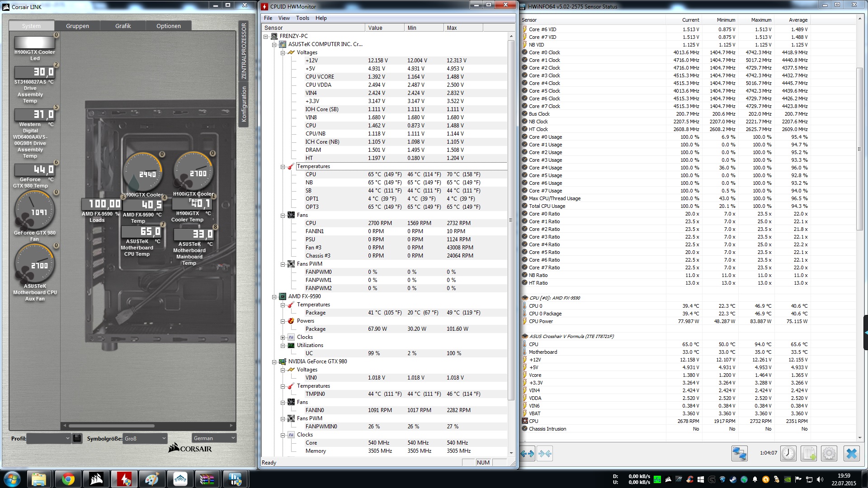The height and width of the screenshot is (488, 868).
Task: Collapse the ASUSTeK COMPUTER INC. tree node
Action: pyautogui.click(x=274, y=44)
